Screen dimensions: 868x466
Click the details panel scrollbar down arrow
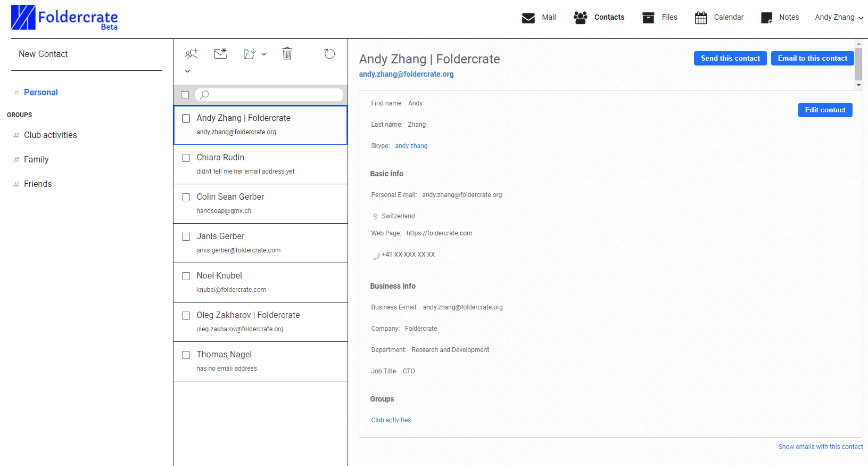pos(858,85)
